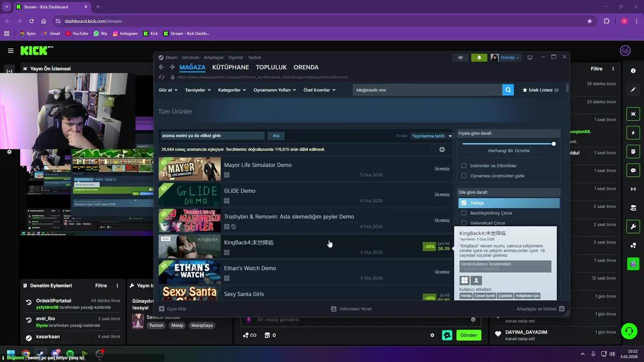Image resolution: width=644 pixels, height=362 pixels.
Task: Uncheck the Türkçe language filter
Action: pyautogui.click(x=464, y=203)
